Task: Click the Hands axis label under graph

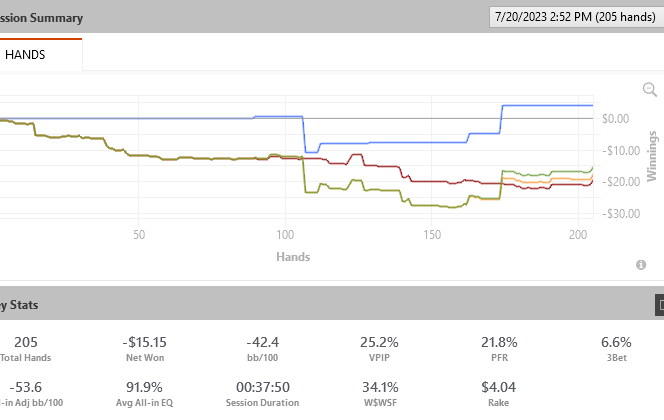Action: [293, 257]
